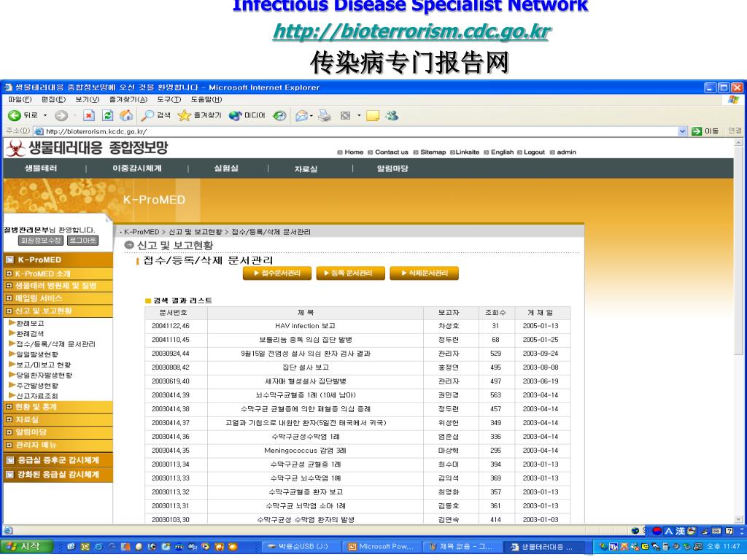Select the 이중감시체계 navigation tab
747x560 pixels.
click(137, 168)
